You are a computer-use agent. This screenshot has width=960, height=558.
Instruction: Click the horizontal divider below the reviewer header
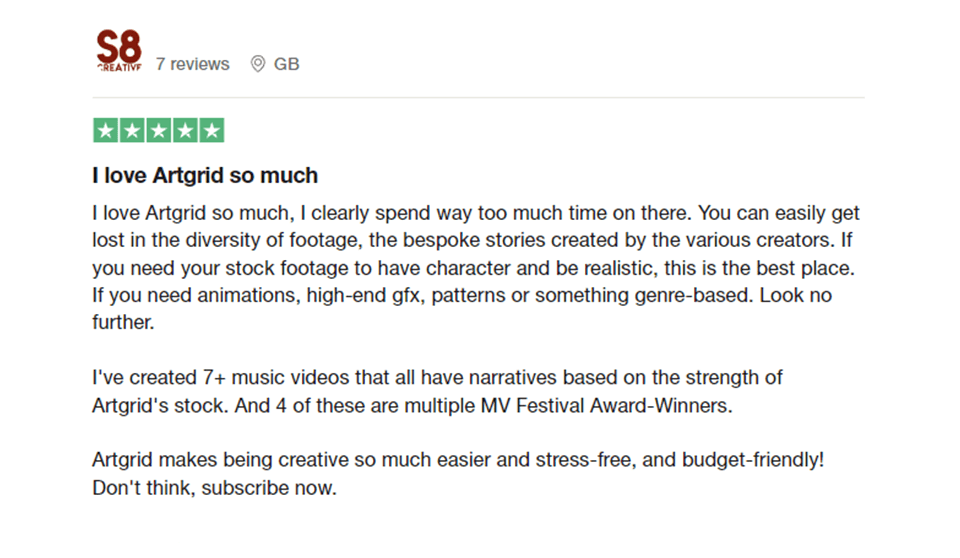(478, 97)
